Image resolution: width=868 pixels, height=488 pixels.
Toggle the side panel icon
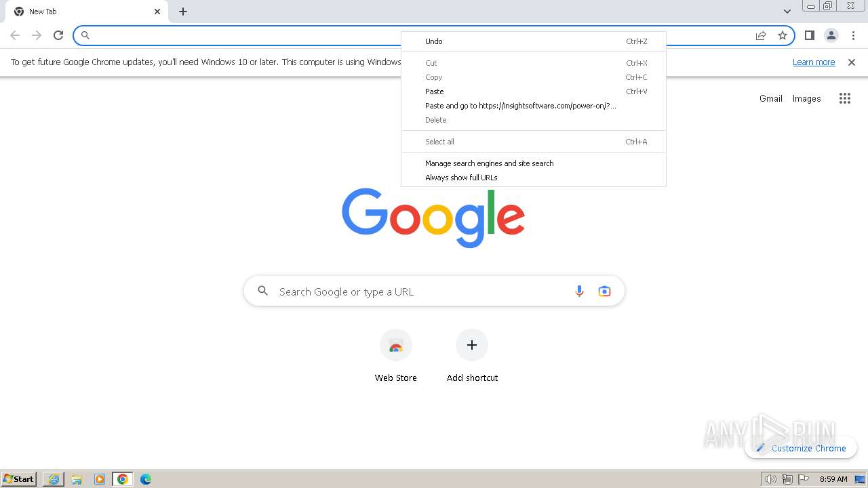809,35
